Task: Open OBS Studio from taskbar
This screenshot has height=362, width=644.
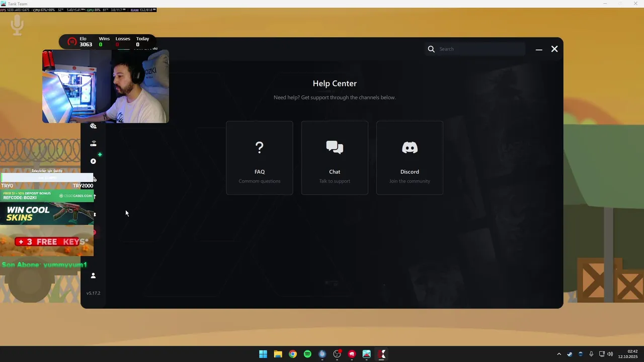Action: tap(337, 354)
